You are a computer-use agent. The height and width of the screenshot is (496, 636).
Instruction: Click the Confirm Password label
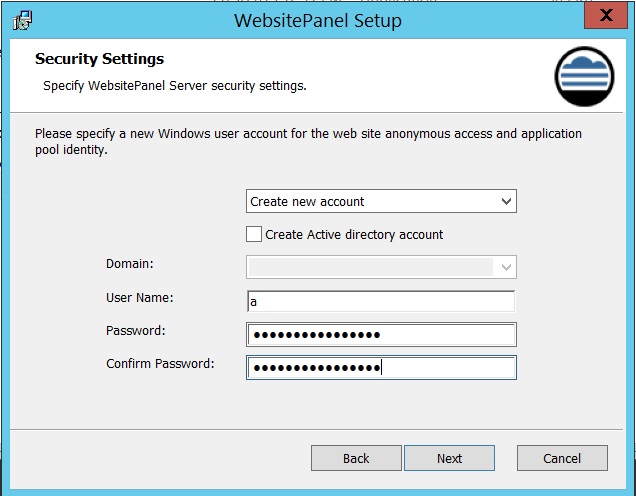click(160, 363)
